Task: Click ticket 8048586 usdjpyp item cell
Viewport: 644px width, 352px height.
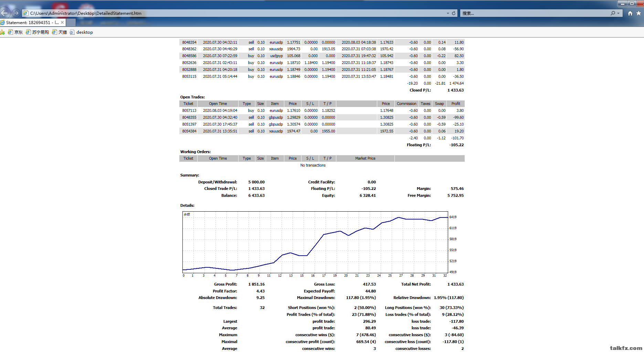Action: 276,56
